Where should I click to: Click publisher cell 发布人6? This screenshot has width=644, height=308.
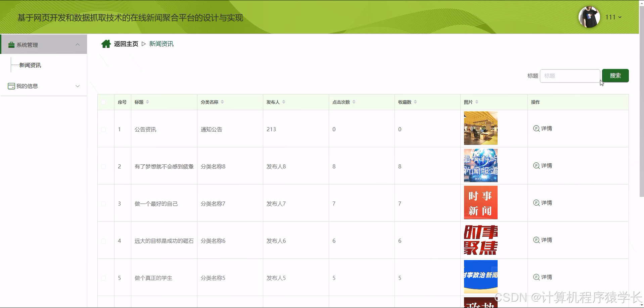coord(276,241)
